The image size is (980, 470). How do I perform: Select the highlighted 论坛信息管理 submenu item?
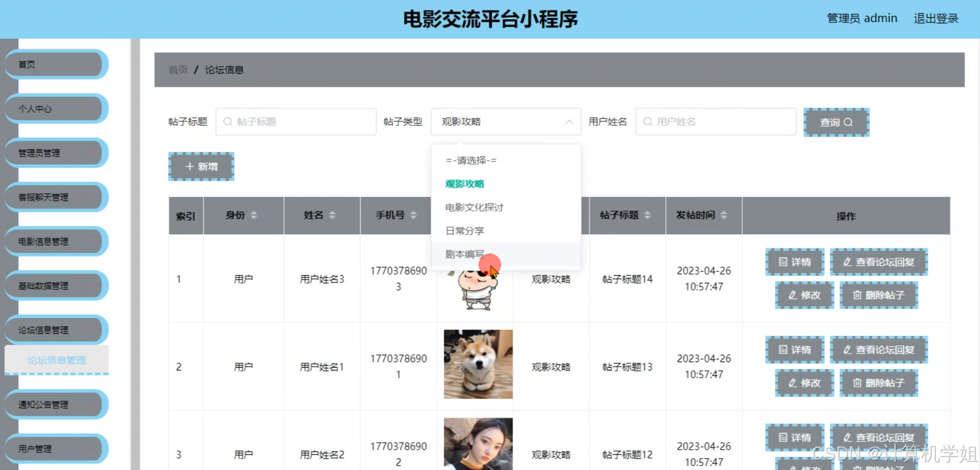[56, 360]
